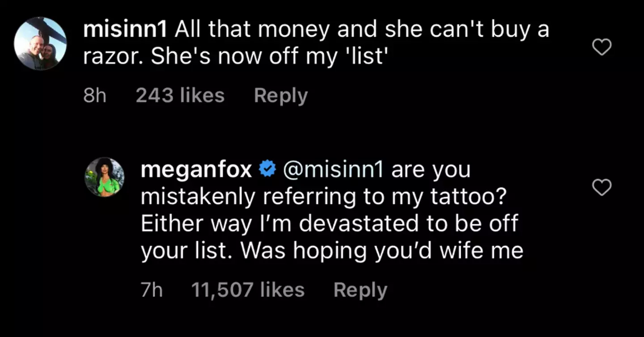The width and height of the screenshot is (644, 337).
Task: Open misinn1's profile picture
Action: (40, 44)
